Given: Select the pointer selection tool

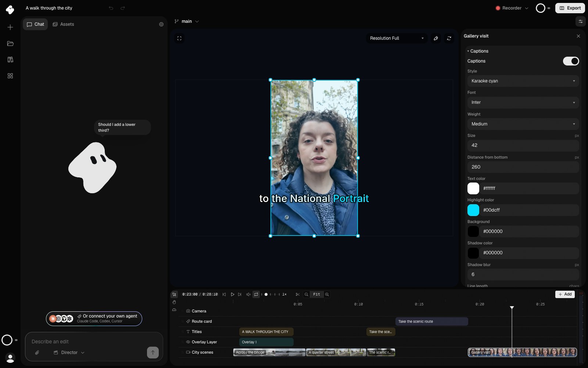Looking at the screenshot, I should (x=174, y=294).
